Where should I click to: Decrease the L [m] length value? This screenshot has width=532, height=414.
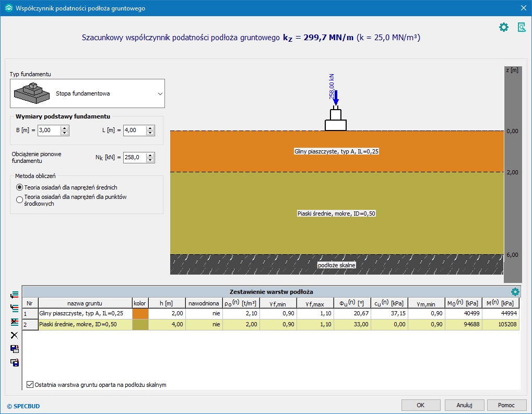point(150,133)
